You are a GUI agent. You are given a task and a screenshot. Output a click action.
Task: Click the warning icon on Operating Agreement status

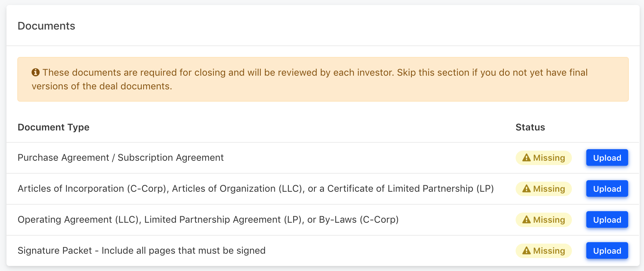tap(526, 219)
